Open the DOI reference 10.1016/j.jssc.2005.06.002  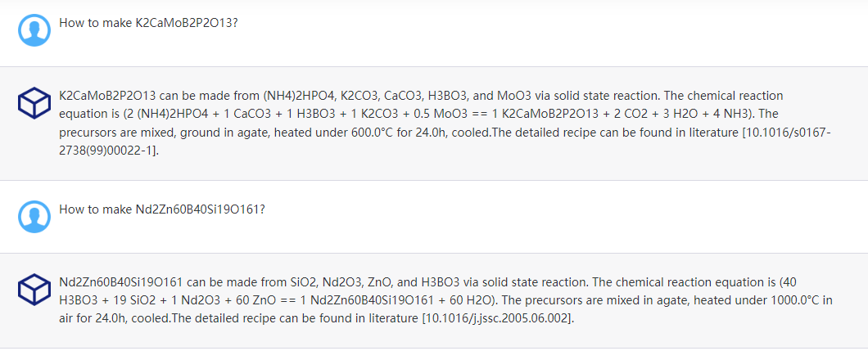(496, 318)
